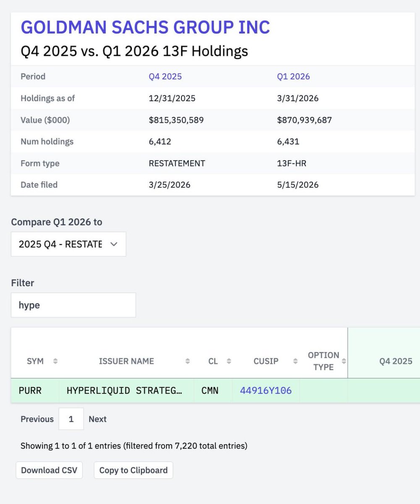Sort by CL column arrows
This screenshot has width=420, height=504.
[229, 361]
